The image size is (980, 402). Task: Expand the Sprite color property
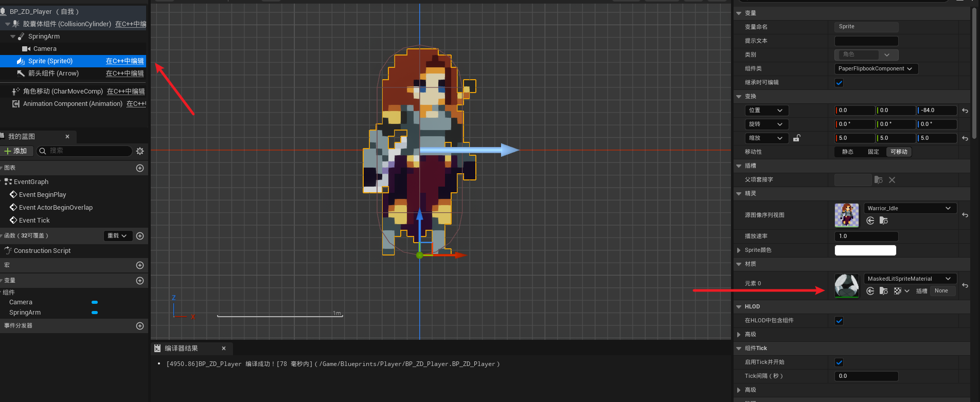click(x=739, y=250)
